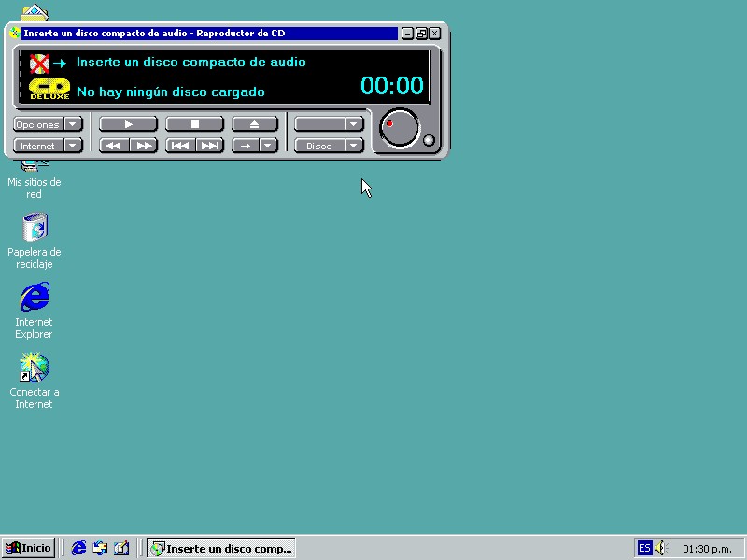
Task: Select the Internet Explorer desktop icon
Action: coord(35,311)
